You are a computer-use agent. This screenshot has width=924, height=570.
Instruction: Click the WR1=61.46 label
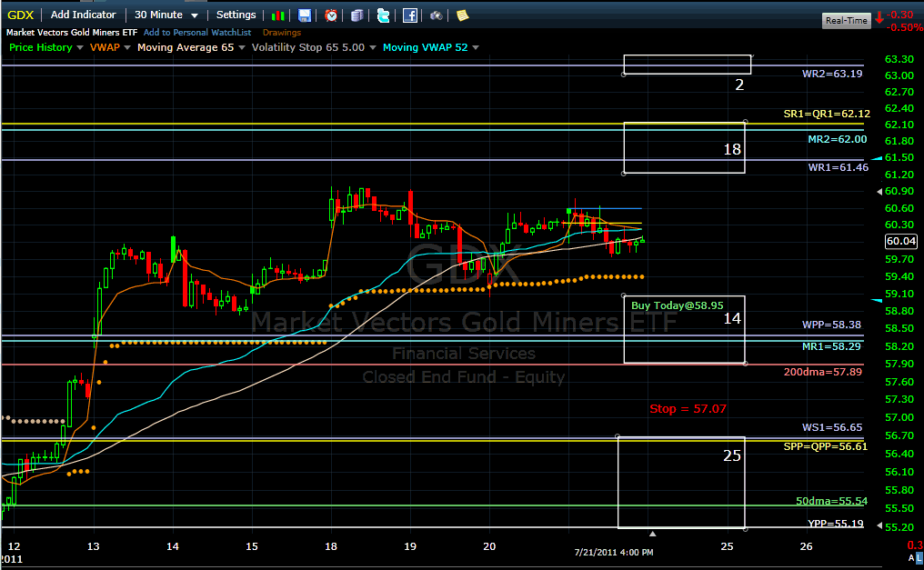pyautogui.click(x=838, y=167)
